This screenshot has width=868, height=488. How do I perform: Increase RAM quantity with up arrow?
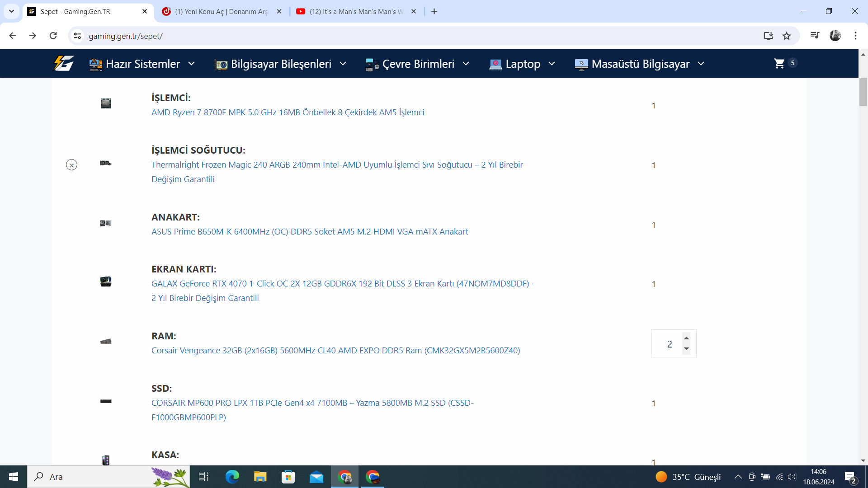point(686,338)
